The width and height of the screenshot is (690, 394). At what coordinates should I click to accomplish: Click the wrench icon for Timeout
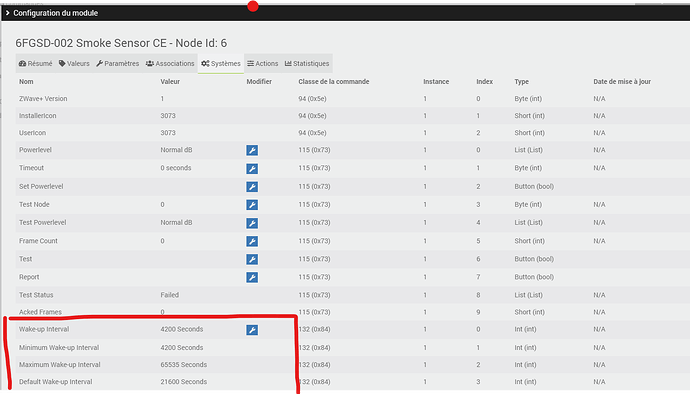pos(252,169)
